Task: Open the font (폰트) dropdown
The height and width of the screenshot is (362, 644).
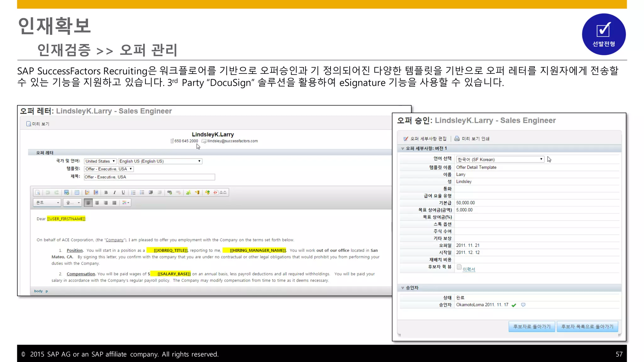Action: [47, 203]
